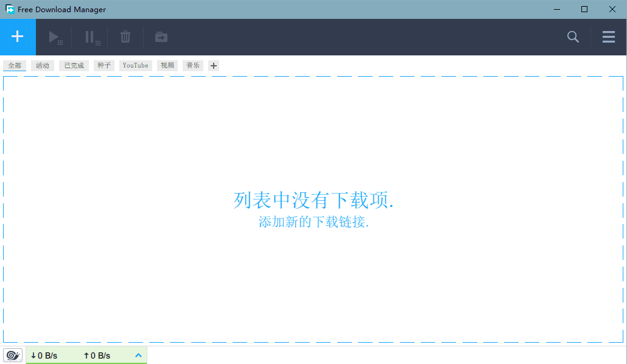Pause downloads with the pause icon
The image size is (627, 364).
[90, 37]
